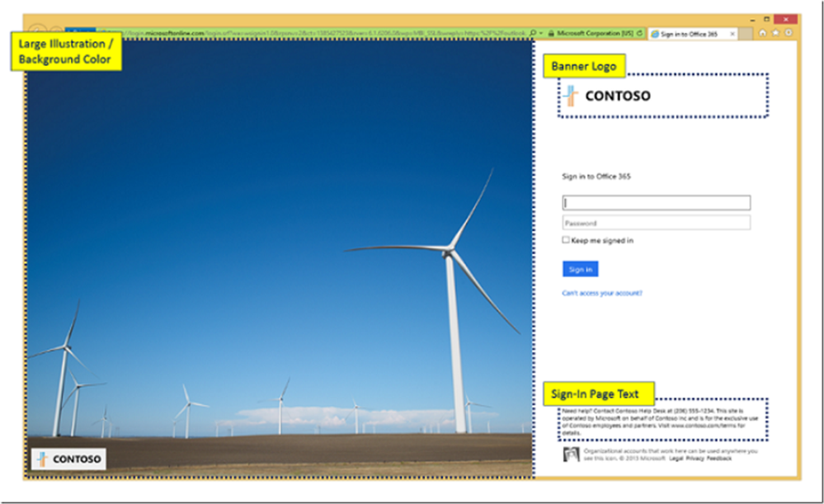Image resolution: width=824 pixels, height=504 pixels.
Task: Click the organizational account icon in footer
Action: (572, 454)
